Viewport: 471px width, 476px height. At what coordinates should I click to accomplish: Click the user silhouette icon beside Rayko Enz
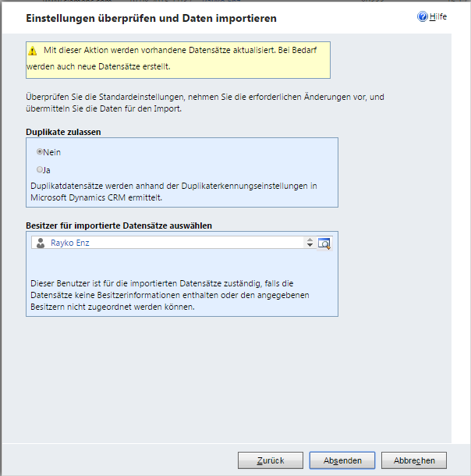pos(41,243)
